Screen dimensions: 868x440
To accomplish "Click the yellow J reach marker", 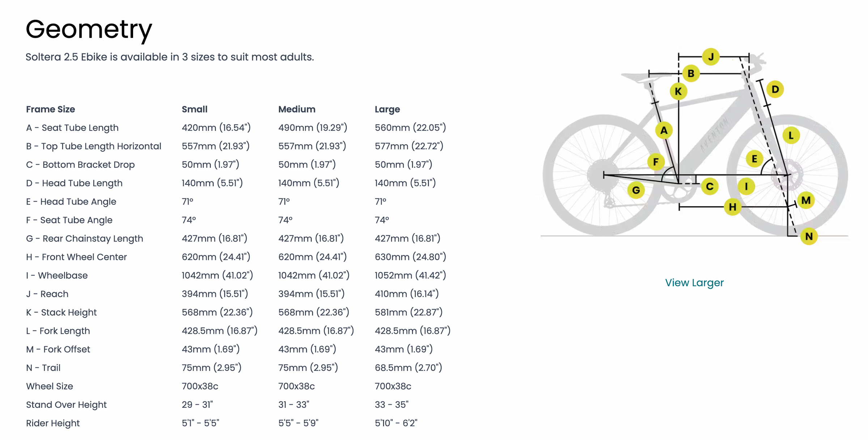I will tap(711, 57).
